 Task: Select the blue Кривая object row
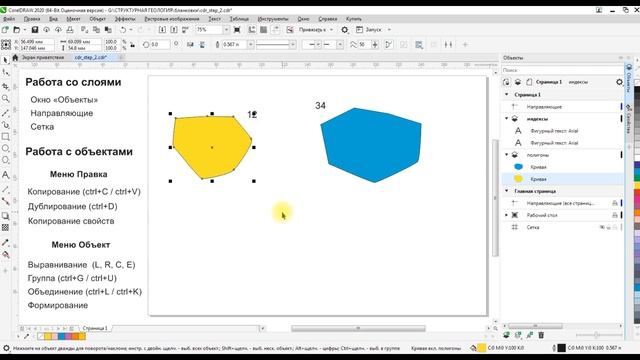(x=562, y=167)
